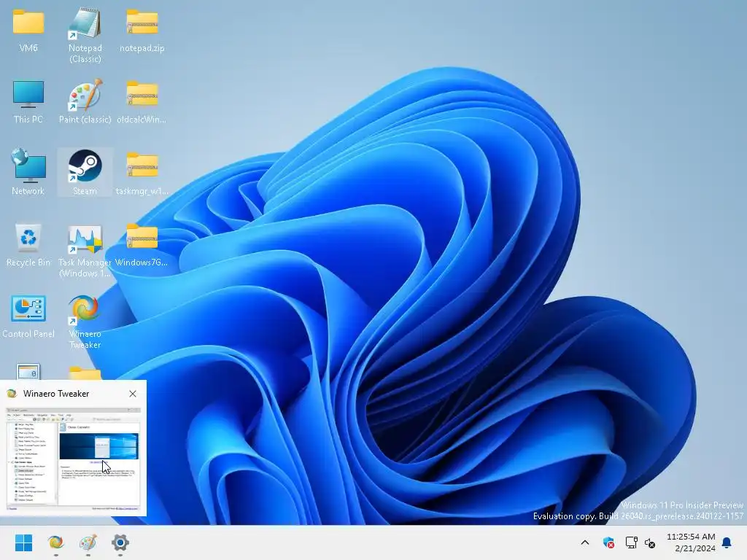Click the Winaero Tweaker preview title
Viewport: 747px width, 560px height.
[x=56, y=394]
